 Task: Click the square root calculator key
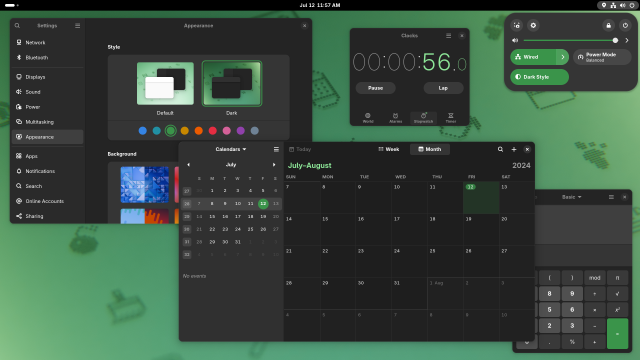618,293
